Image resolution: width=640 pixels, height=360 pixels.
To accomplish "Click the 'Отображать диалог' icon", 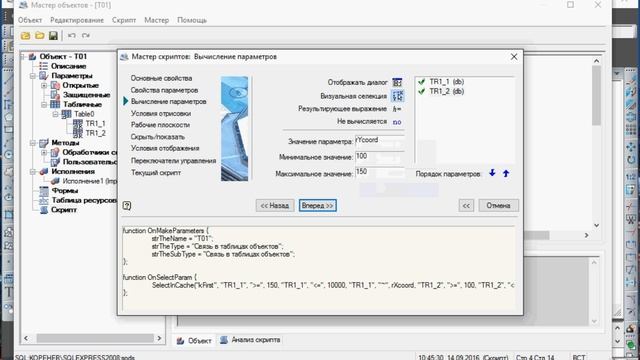I will coord(397,82).
